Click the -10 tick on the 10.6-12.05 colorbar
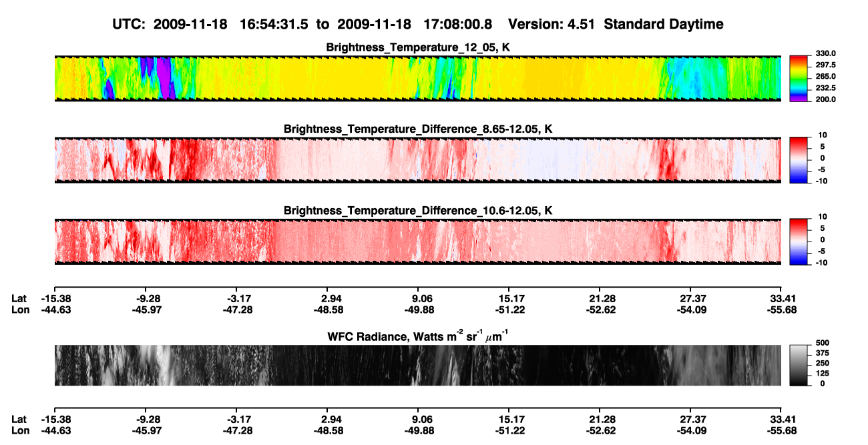The height and width of the screenshot is (445, 868). pos(821,263)
